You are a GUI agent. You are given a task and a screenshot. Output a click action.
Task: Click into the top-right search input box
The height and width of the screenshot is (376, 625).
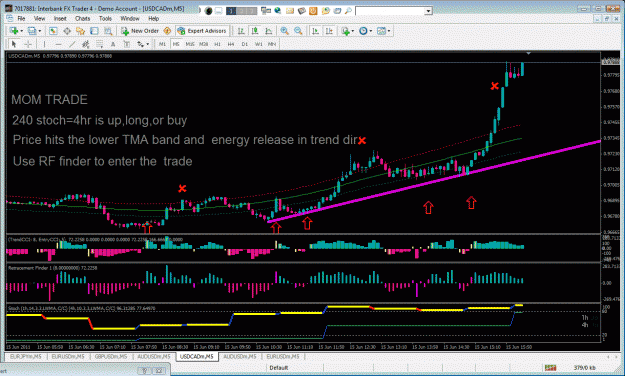[390, 11]
